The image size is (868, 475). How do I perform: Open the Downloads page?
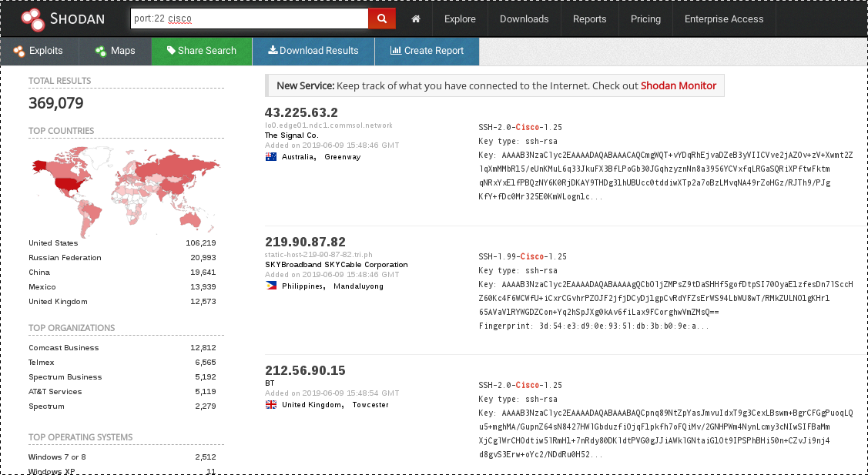pos(524,18)
